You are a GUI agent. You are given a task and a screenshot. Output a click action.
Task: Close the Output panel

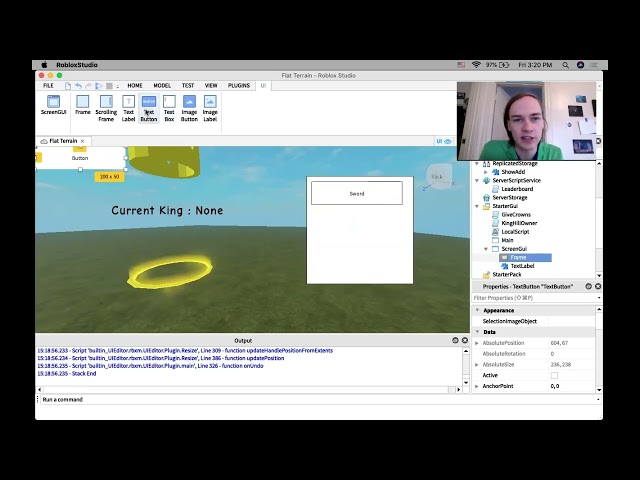465,340
